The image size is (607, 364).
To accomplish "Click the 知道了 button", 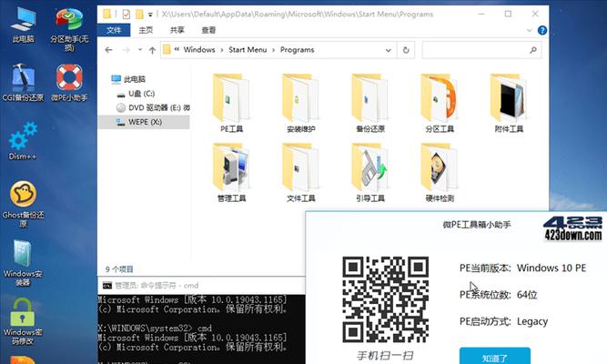I will coord(495,357).
